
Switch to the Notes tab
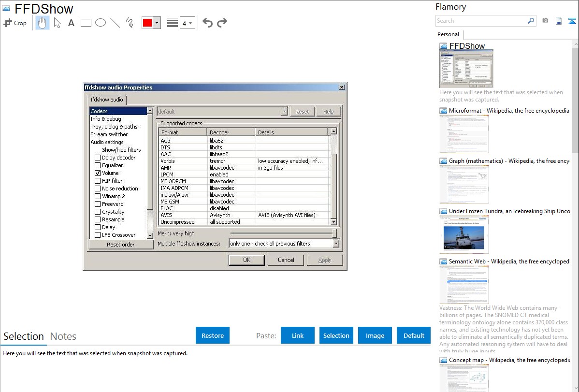pyautogui.click(x=63, y=336)
